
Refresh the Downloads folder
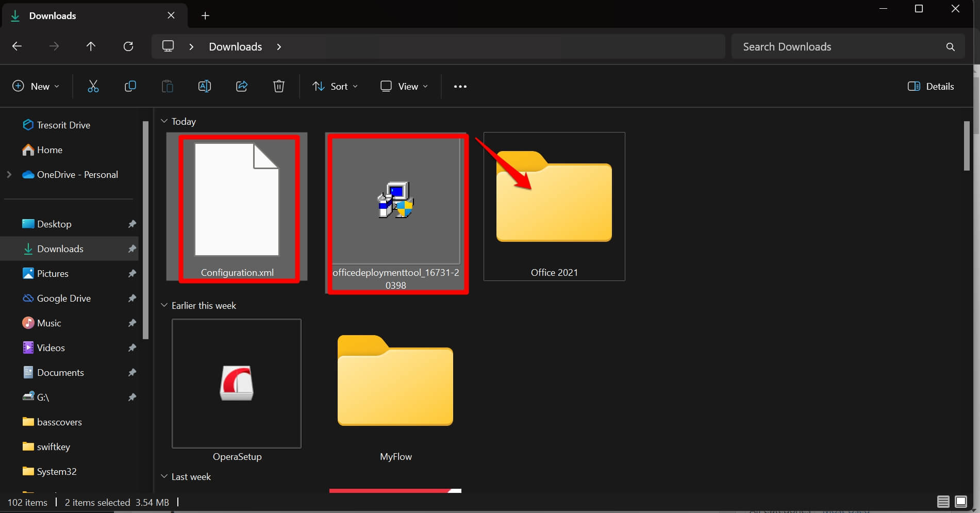(128, 46)
